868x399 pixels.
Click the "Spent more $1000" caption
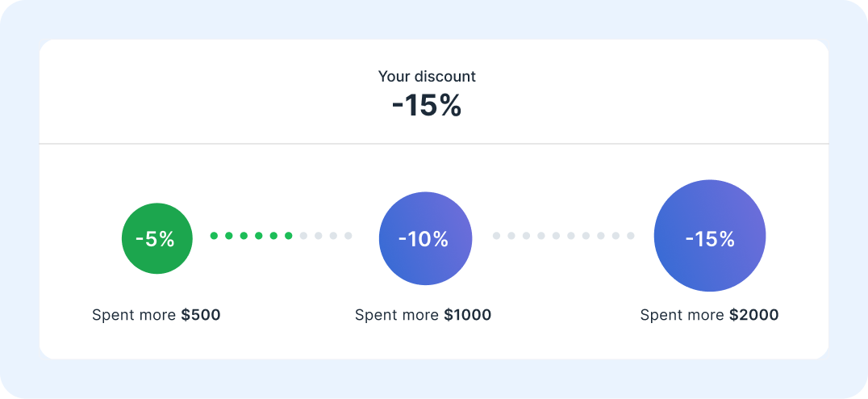point(423,315)
